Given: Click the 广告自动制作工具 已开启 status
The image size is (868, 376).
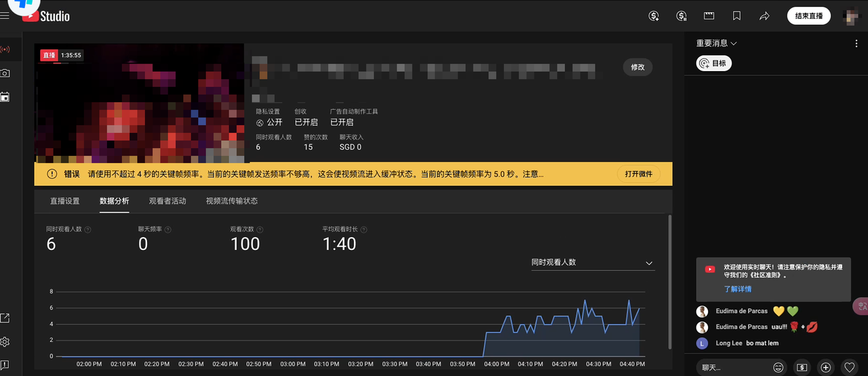Looking at the screenshot, I should 342,123.
